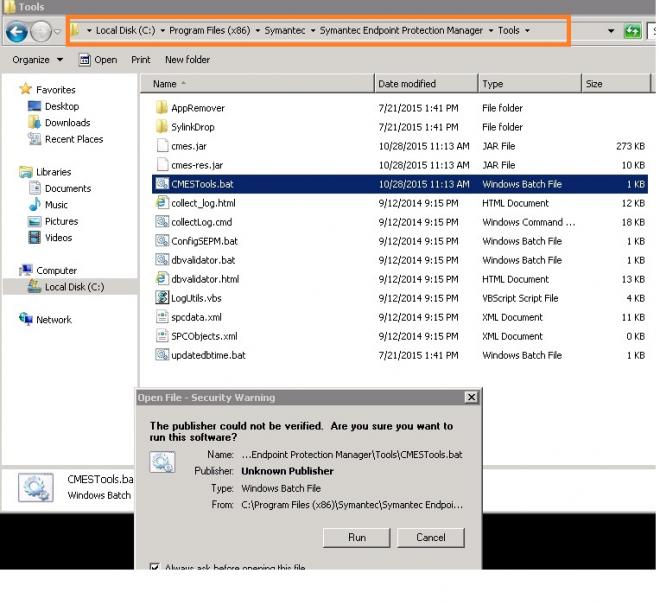Click the collectLog.cmd file icon
The width and height of the screenshot is (660, 605).
tap(162, 221)
